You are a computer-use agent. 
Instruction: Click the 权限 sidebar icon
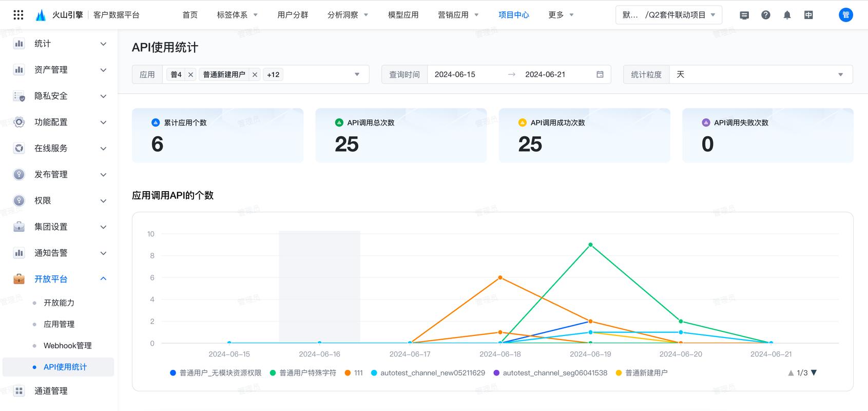(x=19, y=201)
